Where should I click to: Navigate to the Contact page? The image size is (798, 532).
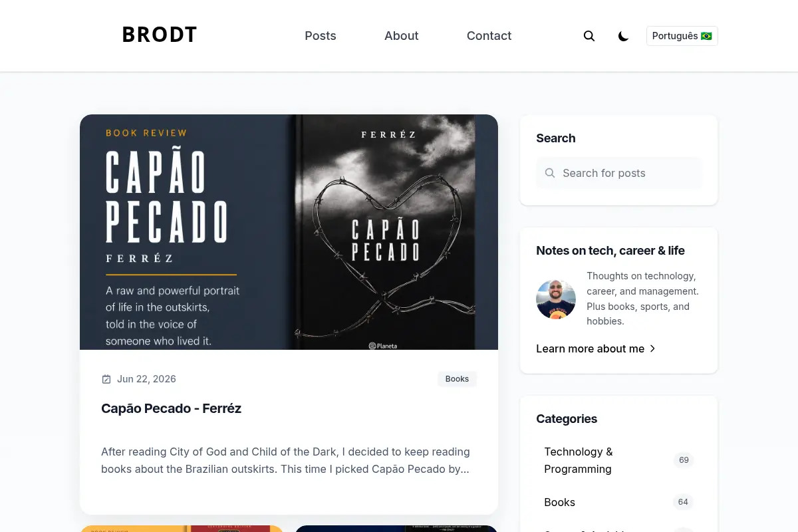489,36
